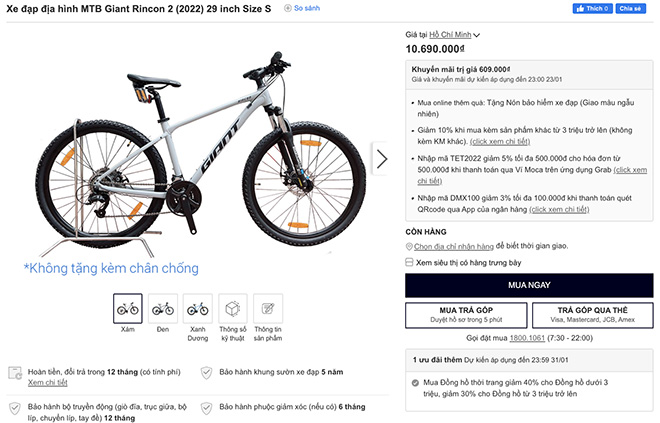Open Chọn địa chỉ nhận hàng link
This screenshot has width=660, height=423.
pyautogui.click(x=455, y=246)
